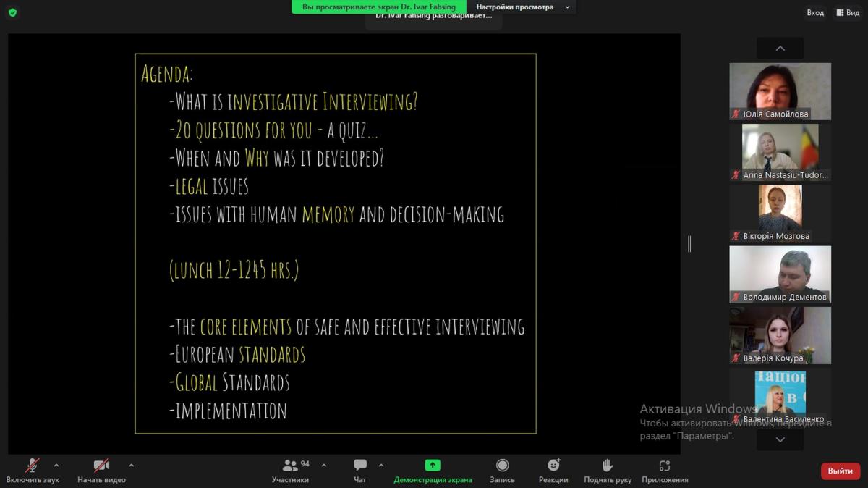The image size is (868, 488).
Task: Open the Вид view menu
Action: (x=848, y=12)
